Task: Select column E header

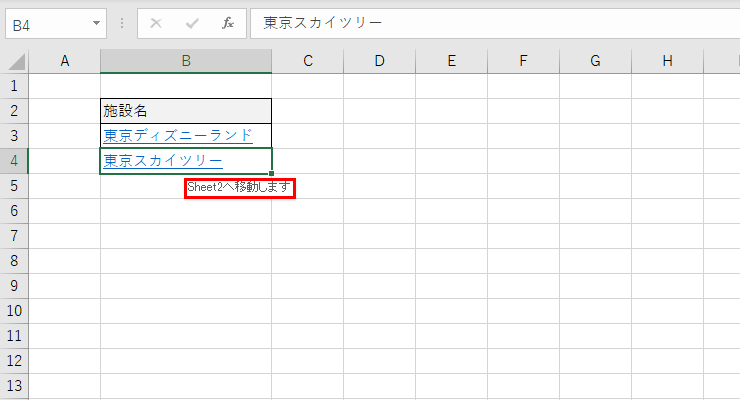Action: [x=452, y=61]
